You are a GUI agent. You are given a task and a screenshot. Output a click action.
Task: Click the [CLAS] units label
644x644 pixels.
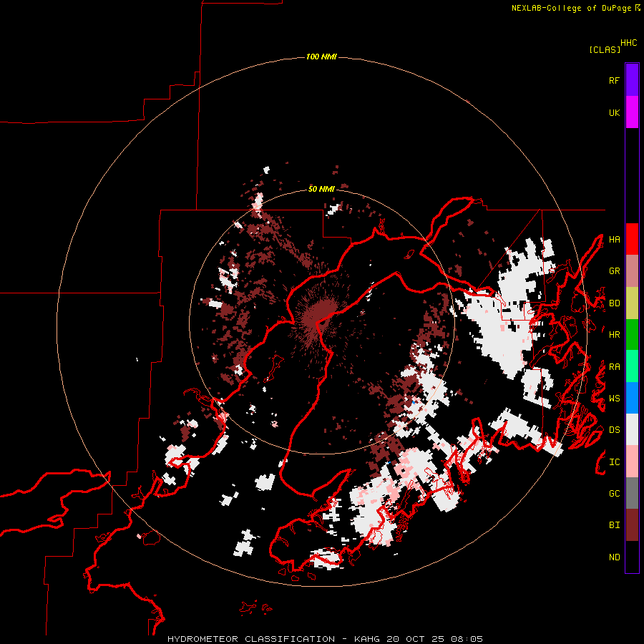[605, 49]
